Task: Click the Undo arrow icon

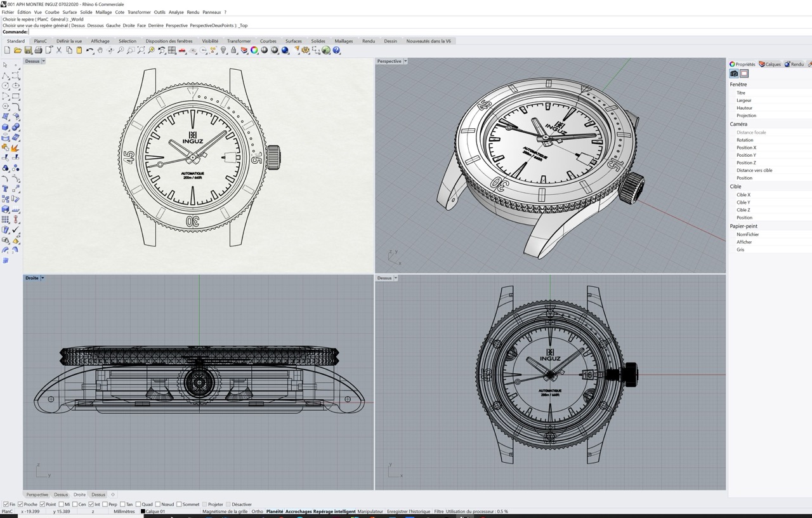Action: pyautogui.click(x=89, y=50)
